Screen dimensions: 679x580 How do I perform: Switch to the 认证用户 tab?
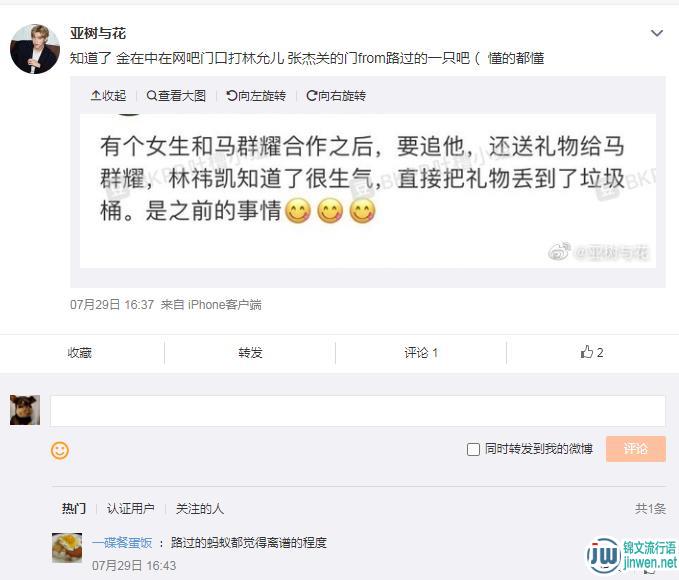click(x=130, y=508)
